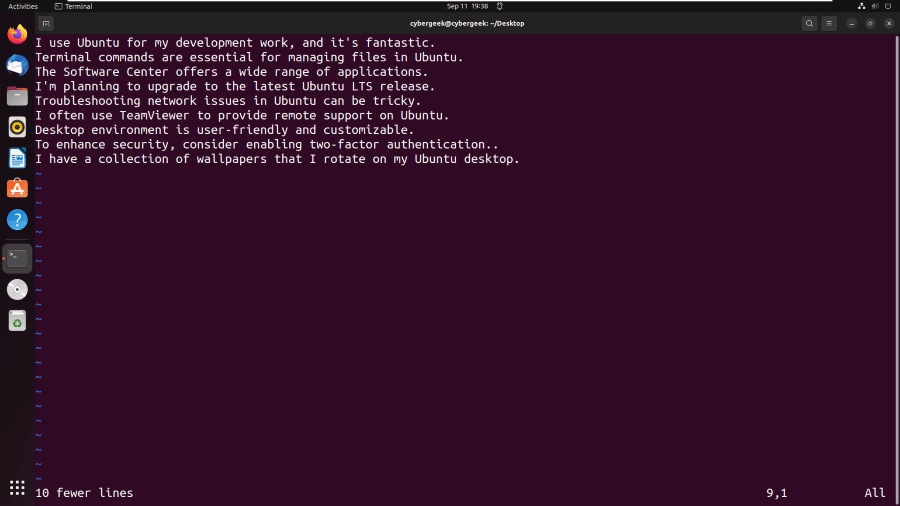Open the disc drive icon in dock
This screenshot has width=900, height=506.
pyautogui.click(x=17, y=290)
